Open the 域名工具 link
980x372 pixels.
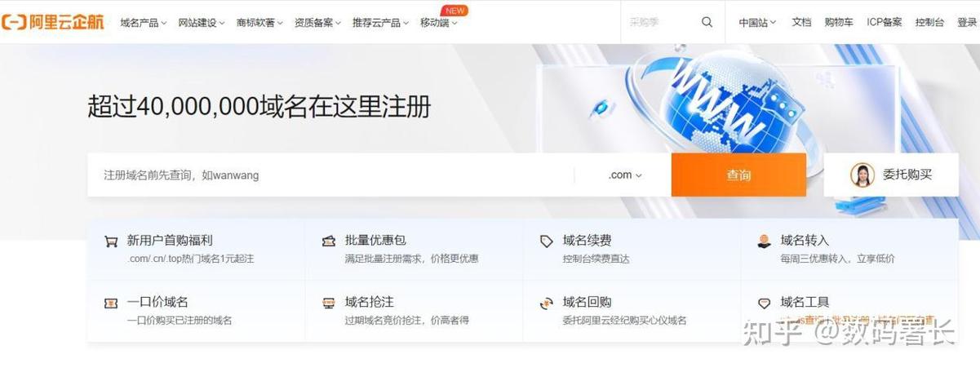(805, 303)
